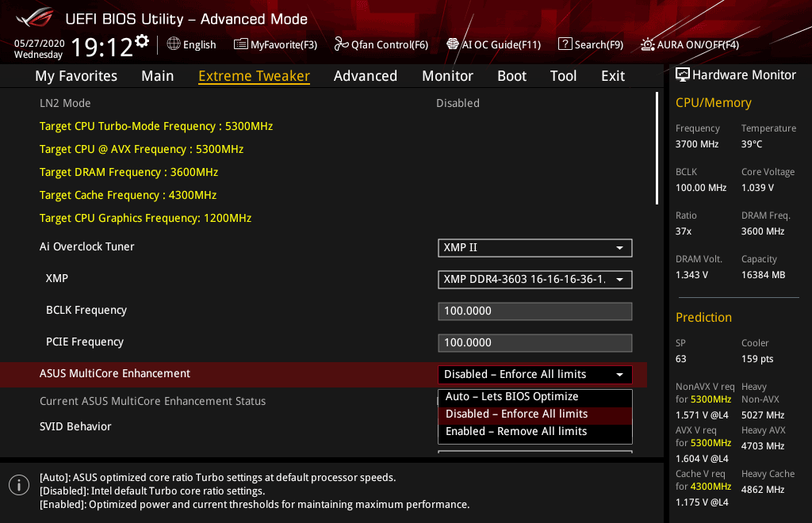The image size is (812, 523).
Task: Open the XMP profile dropdown
Action: [x=534, y=280]
